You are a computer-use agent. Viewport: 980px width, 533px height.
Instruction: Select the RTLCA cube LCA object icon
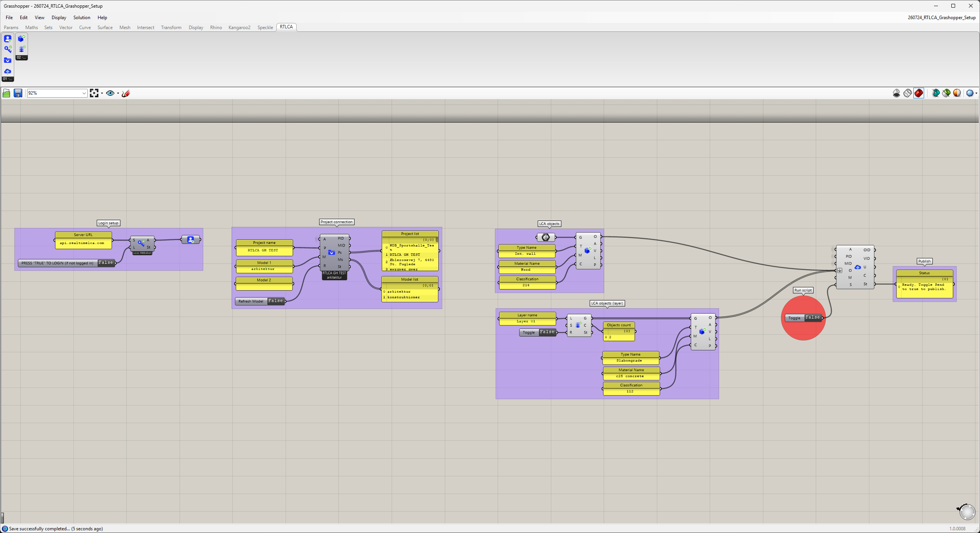click(21, 39)
